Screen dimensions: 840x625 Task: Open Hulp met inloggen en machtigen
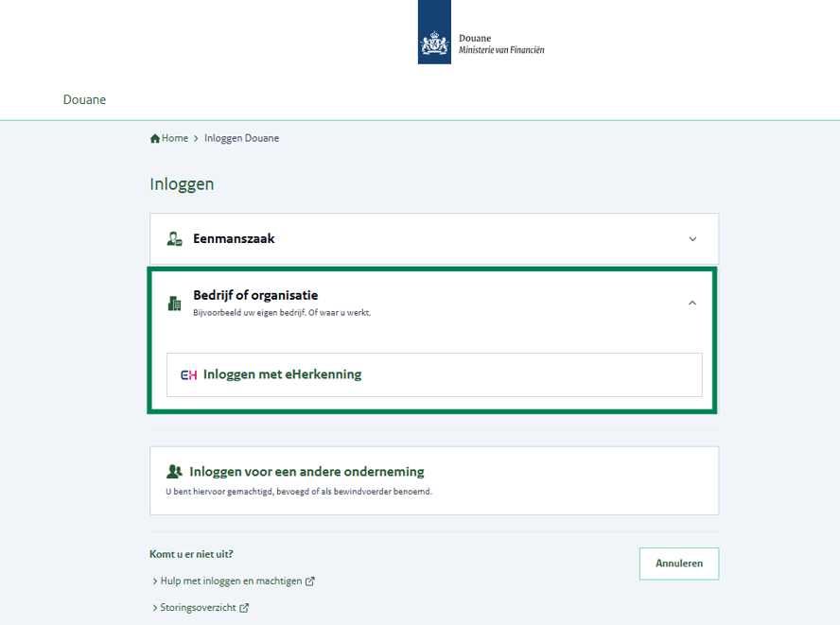pyautogui.click(x=231, y=582)
